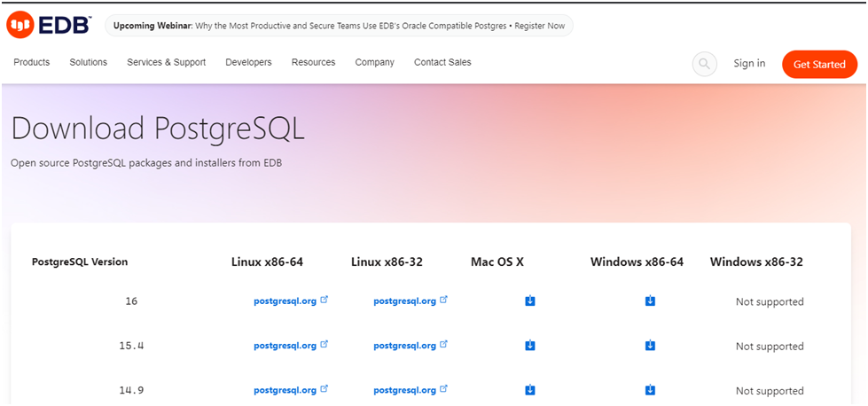Click the Get Started button

click(x=819, y=64)
